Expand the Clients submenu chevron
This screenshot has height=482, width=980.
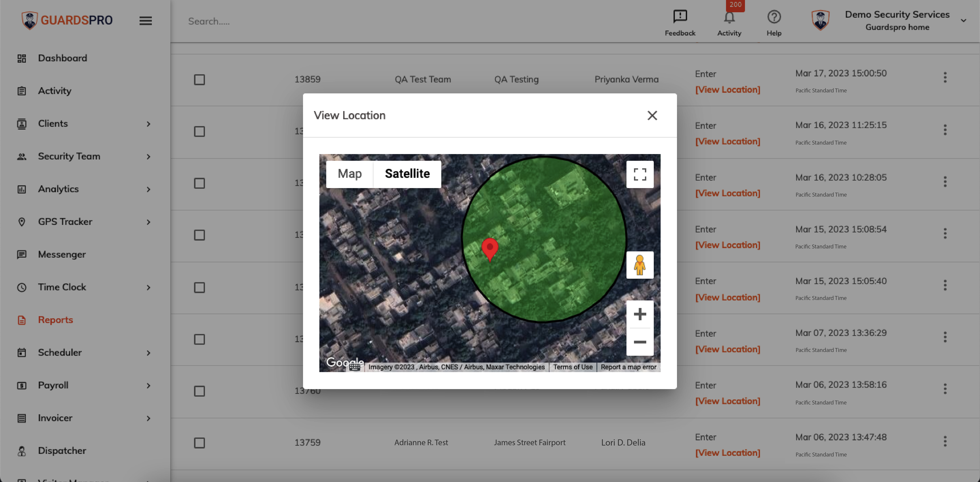(x=148, y=124)
